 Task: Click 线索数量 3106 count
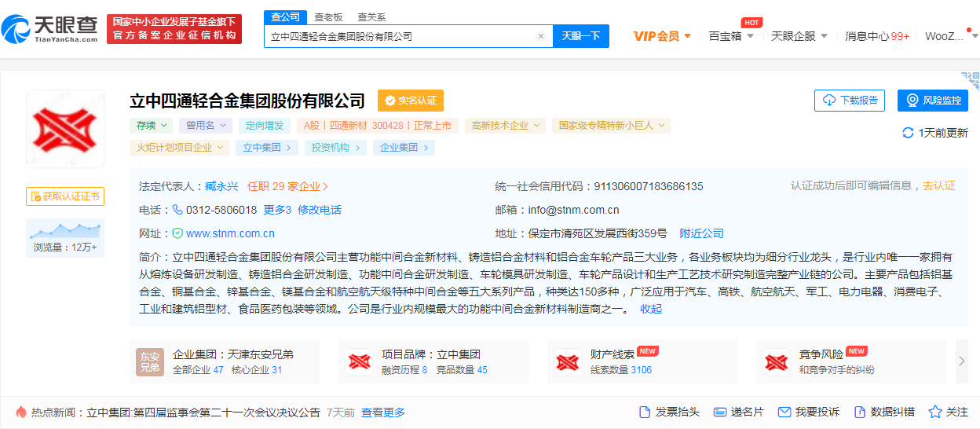click(621, 369)
